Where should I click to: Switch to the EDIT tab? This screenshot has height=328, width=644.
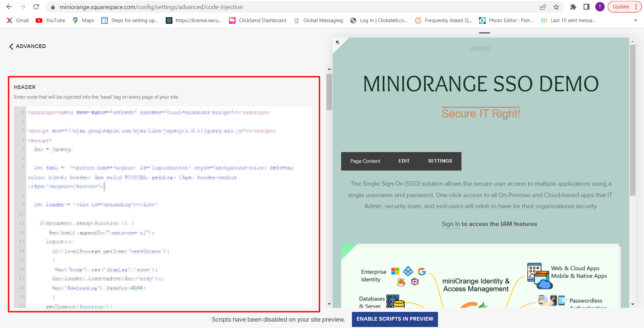(404, 161)
